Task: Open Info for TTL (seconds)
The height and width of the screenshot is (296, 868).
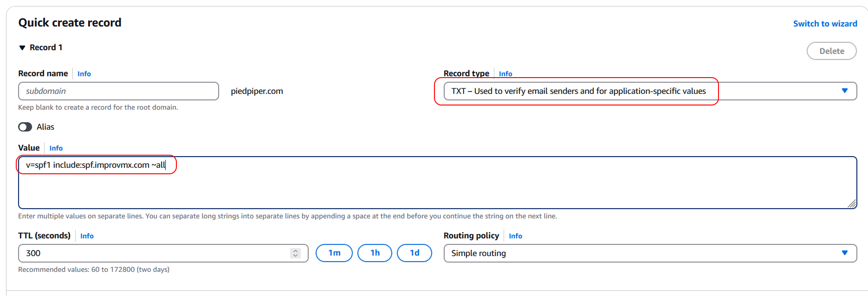Action: 87,236
